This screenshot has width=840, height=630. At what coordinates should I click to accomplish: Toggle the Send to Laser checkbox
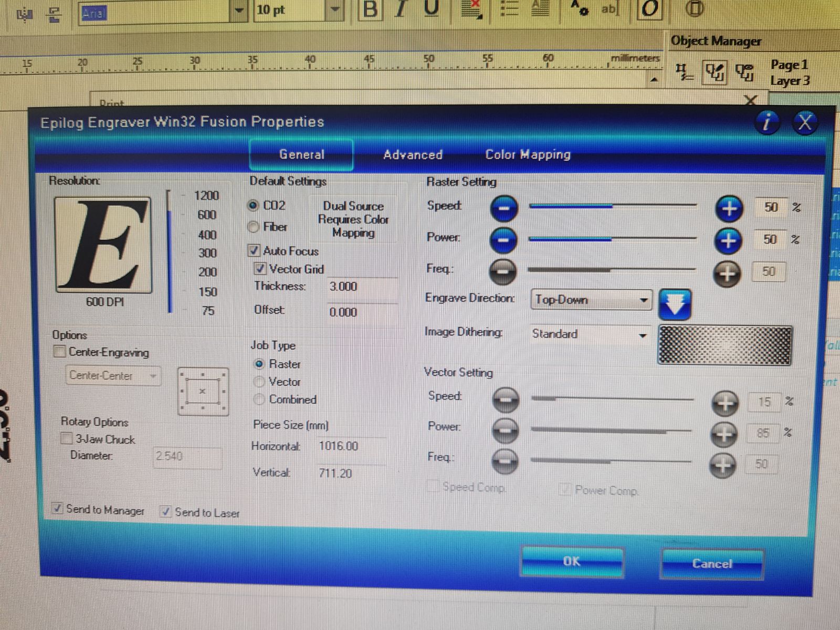point(166,511)
